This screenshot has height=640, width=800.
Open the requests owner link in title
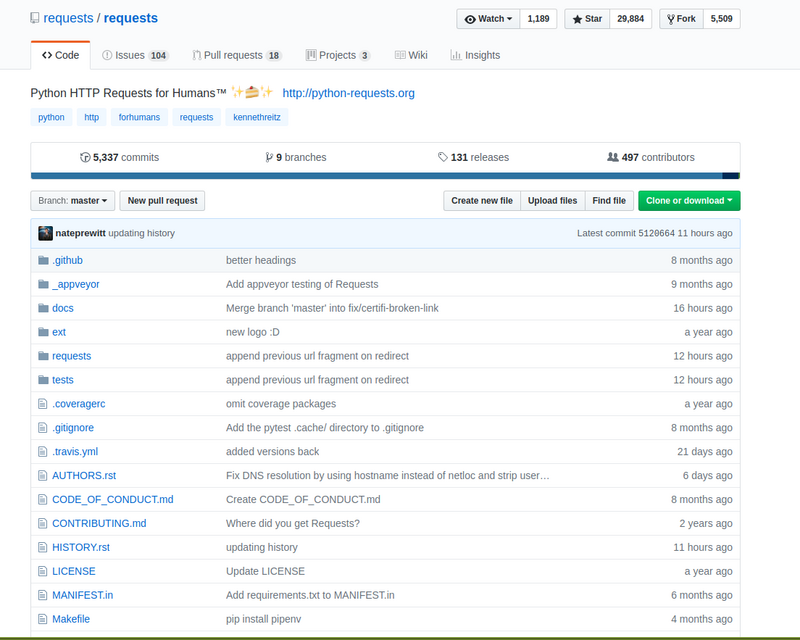click(68, 18)
